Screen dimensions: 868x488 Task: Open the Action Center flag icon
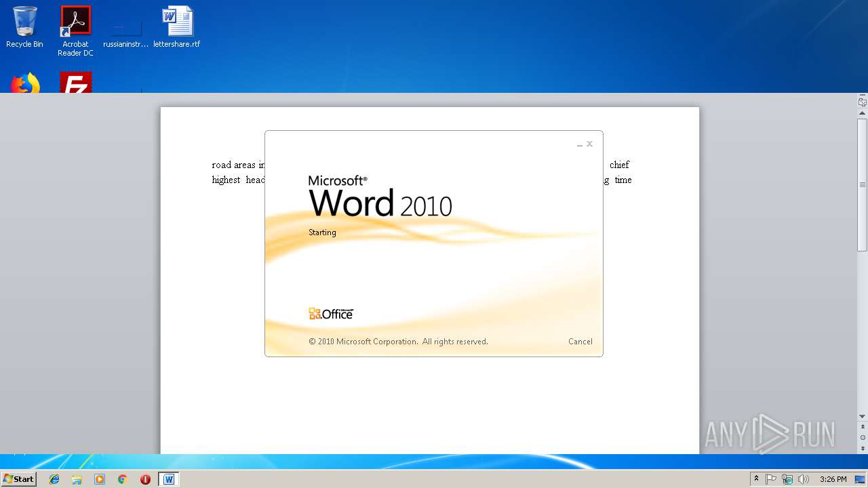click(771, 479)
